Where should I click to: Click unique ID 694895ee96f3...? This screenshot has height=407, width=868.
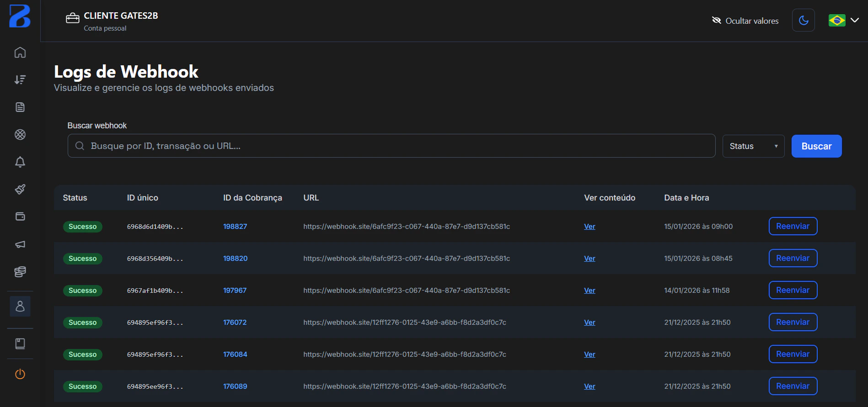click(155, 386)
